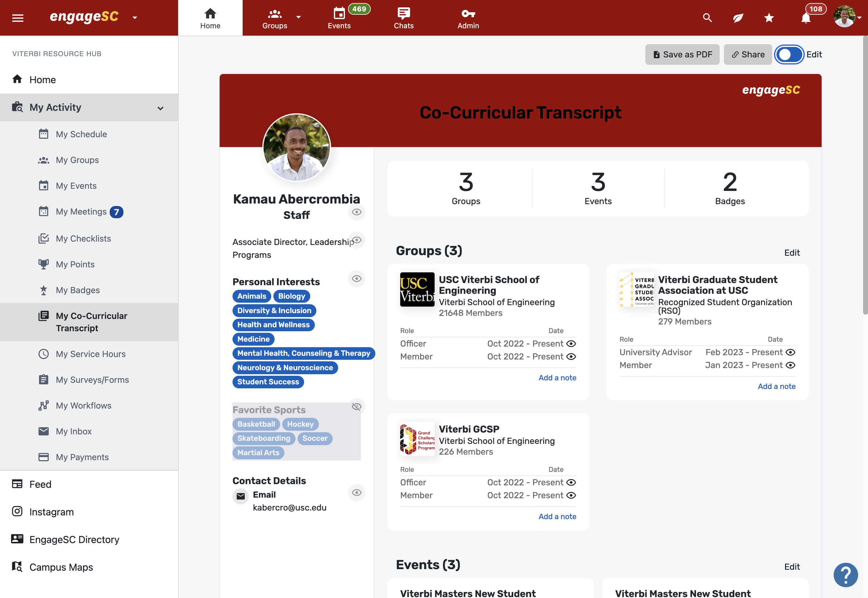Toggle visibility of Kamau Abercrombia name
The height and width of the screenshot is (598, 868).
pos(356,212)
